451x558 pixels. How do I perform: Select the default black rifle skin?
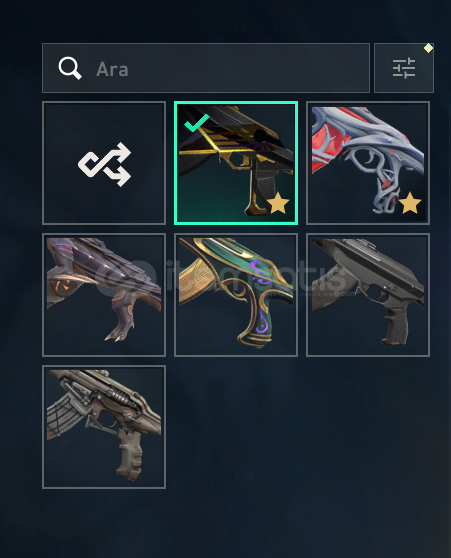point(368,295)
